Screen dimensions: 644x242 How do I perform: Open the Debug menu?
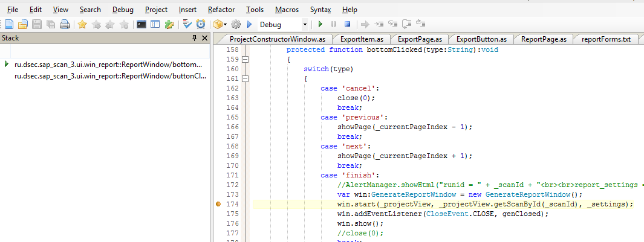pyautogui.click(x=123, y=10)
